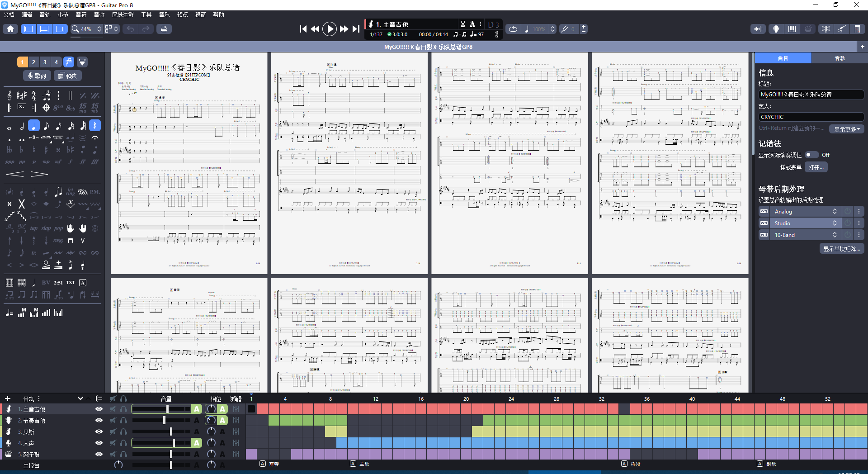
Task: Open the 音轨 options three-dot menu
Action: (39, 398)
